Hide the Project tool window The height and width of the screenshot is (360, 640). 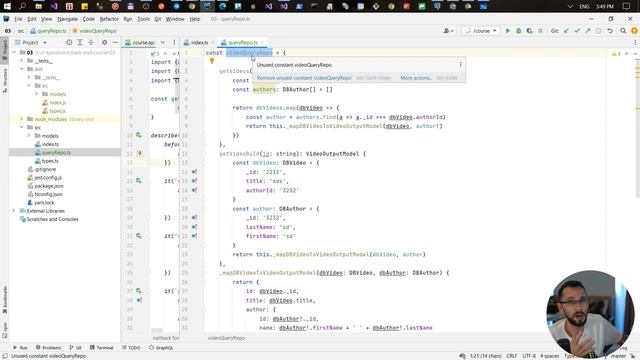tap(115, 42)
